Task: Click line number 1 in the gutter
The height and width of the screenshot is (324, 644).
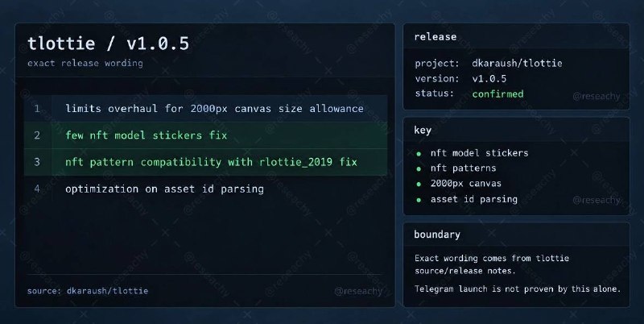Action: pos(37,109)
